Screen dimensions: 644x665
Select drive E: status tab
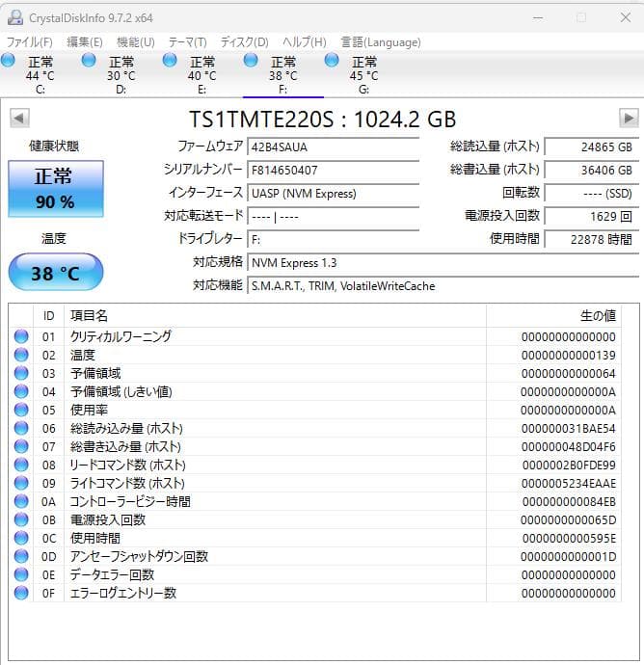pyautogui.click(x=202, y=74)
